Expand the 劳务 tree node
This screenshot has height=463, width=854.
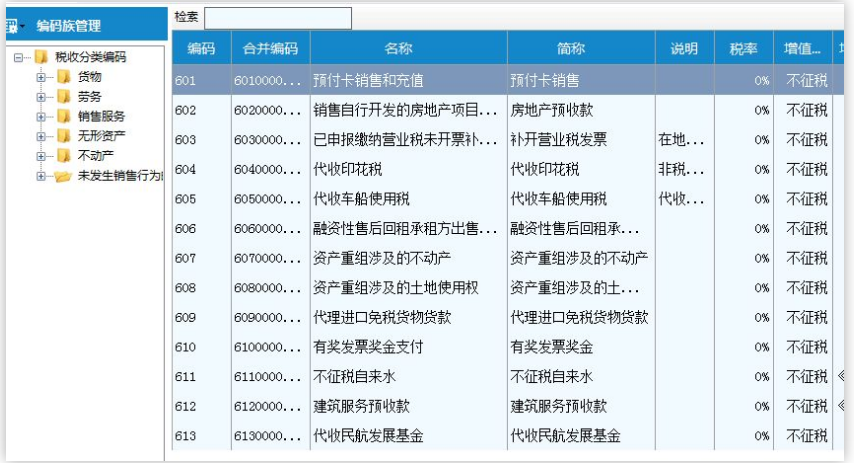[41, 97]
